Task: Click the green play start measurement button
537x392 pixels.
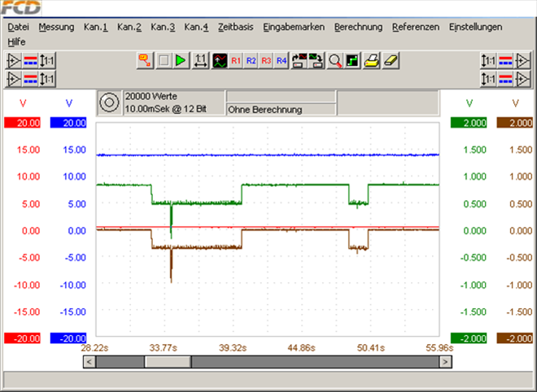Action: tap(181, 61)
